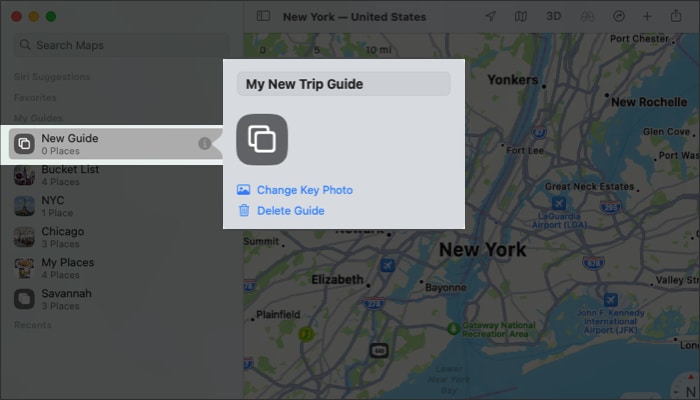Click the guide key photo placeholder icon

pos(262,139)
